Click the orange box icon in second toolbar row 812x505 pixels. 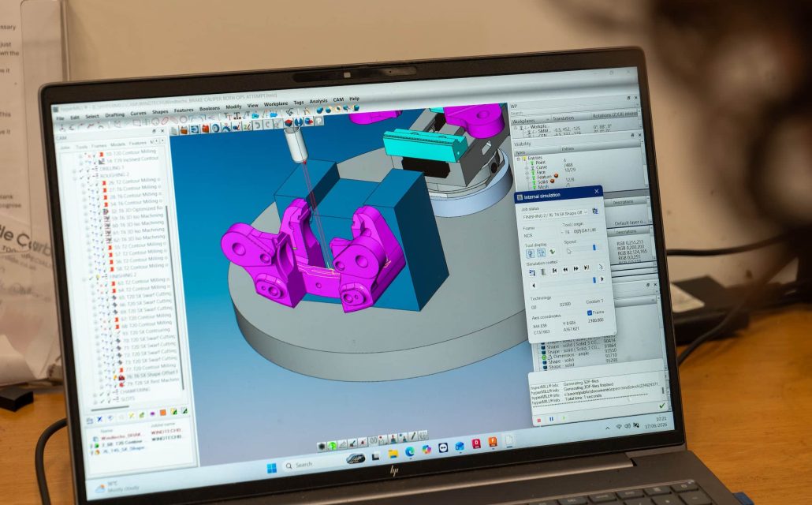point(184,129)
